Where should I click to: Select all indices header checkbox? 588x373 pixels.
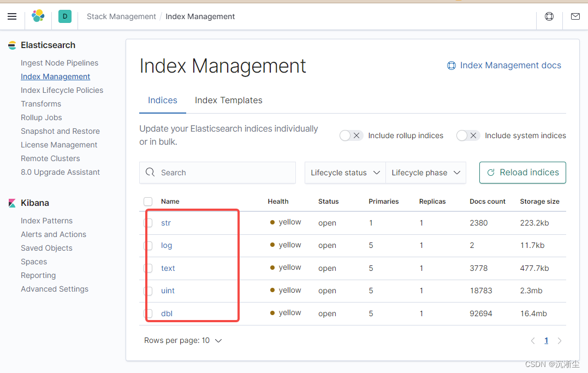(148, 202)
